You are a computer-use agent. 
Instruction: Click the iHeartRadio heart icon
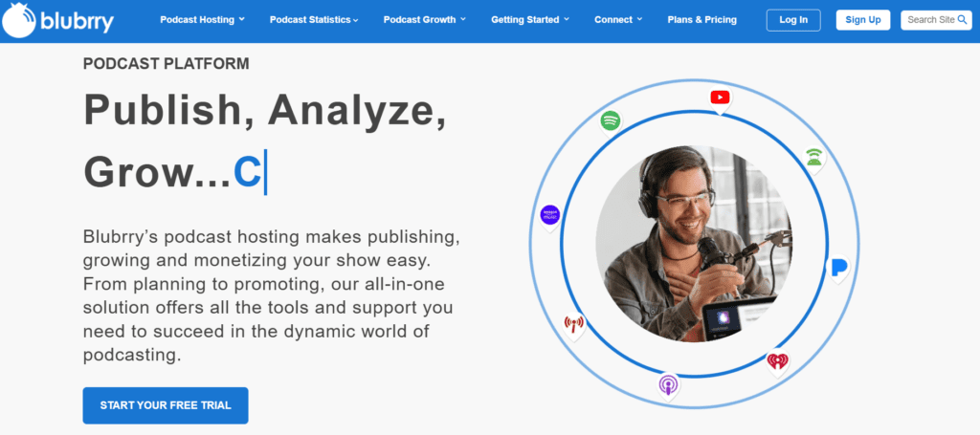coord(777,360)
